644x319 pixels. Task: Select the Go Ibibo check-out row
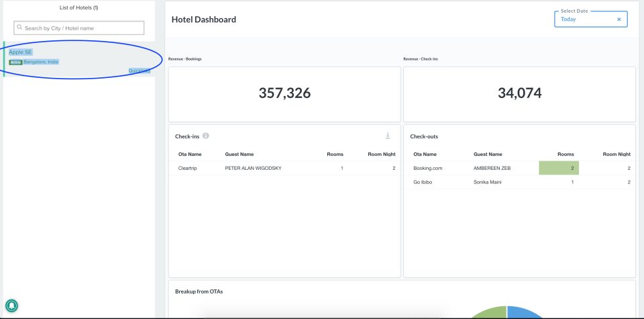[x=519, y=182]
